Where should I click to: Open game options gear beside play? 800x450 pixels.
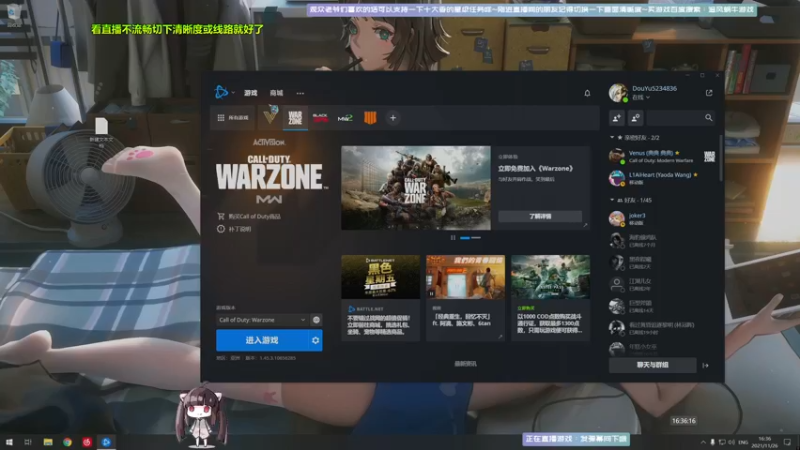point(315,340)
